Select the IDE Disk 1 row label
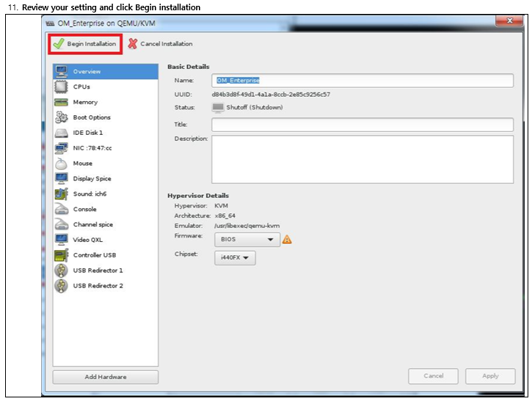Screen dimensions: 532x404 (88, 133)
